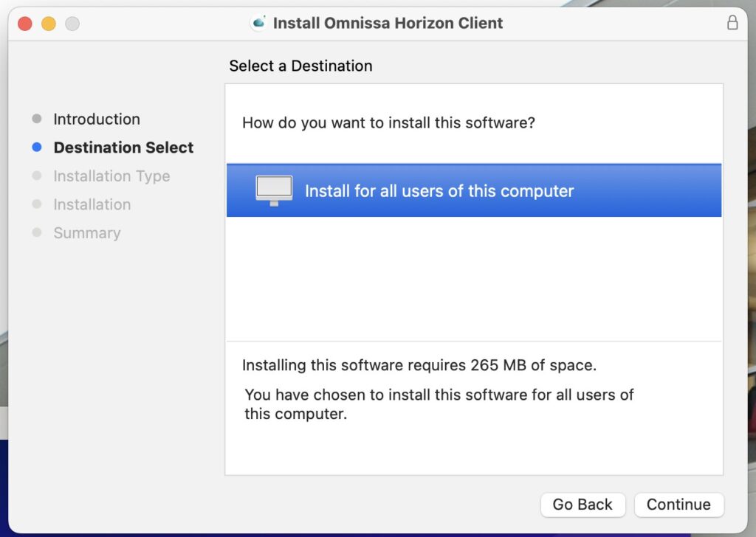The width and height of the screenshot is (756, 537).
Task: Click the bullet beside the Installation step
Action: coord(37,204)
